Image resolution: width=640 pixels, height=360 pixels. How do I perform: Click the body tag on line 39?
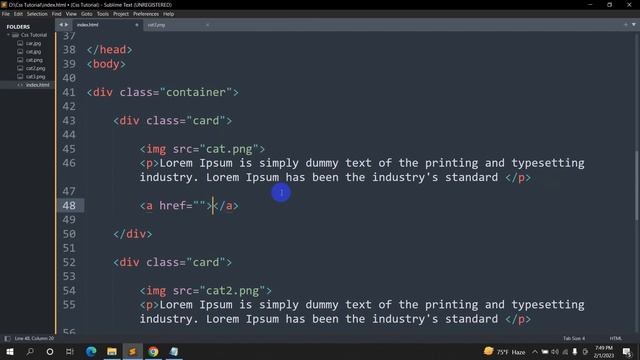pyautogui.click(x=106, y=64)
